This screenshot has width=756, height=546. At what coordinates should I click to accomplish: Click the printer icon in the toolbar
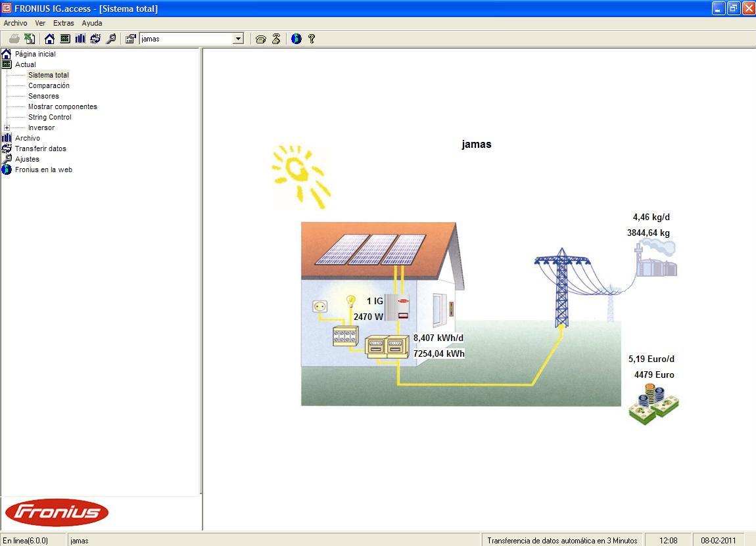pos(14,39)
